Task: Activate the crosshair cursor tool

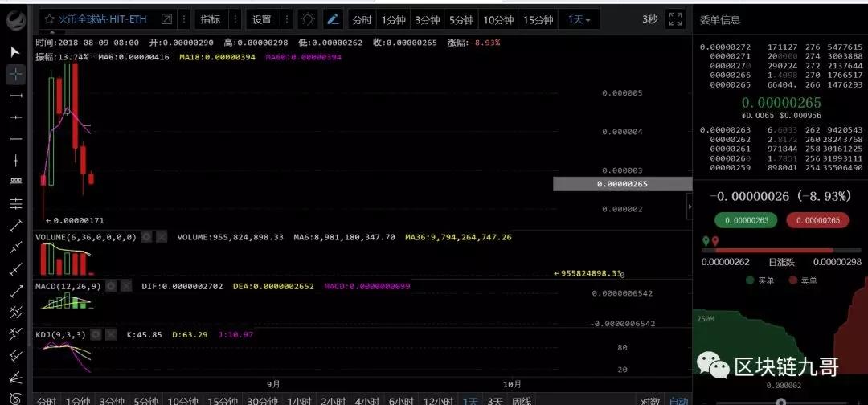Action: (15, 74)
